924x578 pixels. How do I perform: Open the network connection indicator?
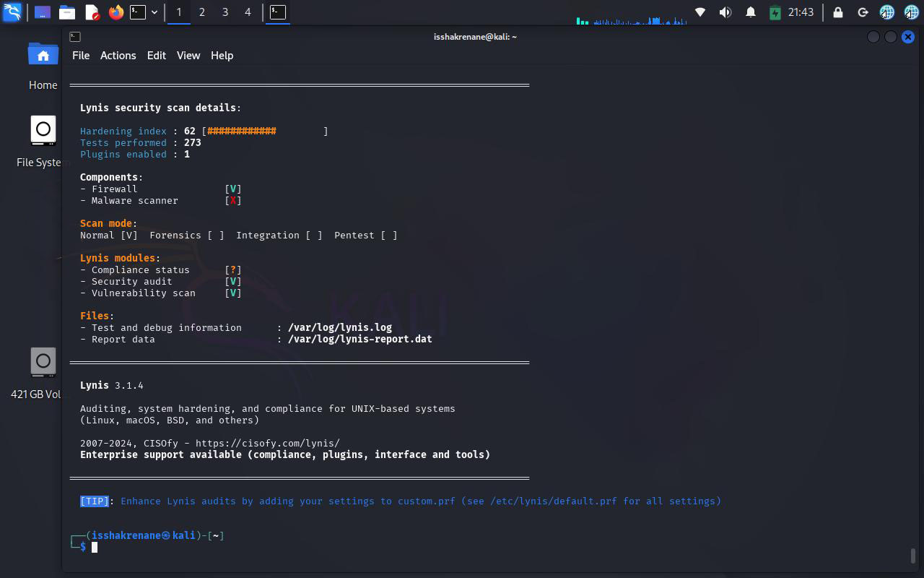click(x=699, y=12)
